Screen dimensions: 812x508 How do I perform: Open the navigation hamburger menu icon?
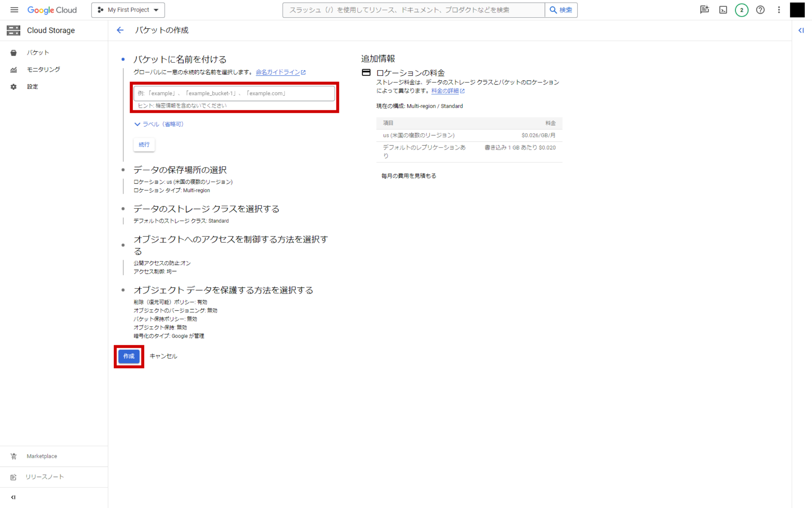(14, 10)
